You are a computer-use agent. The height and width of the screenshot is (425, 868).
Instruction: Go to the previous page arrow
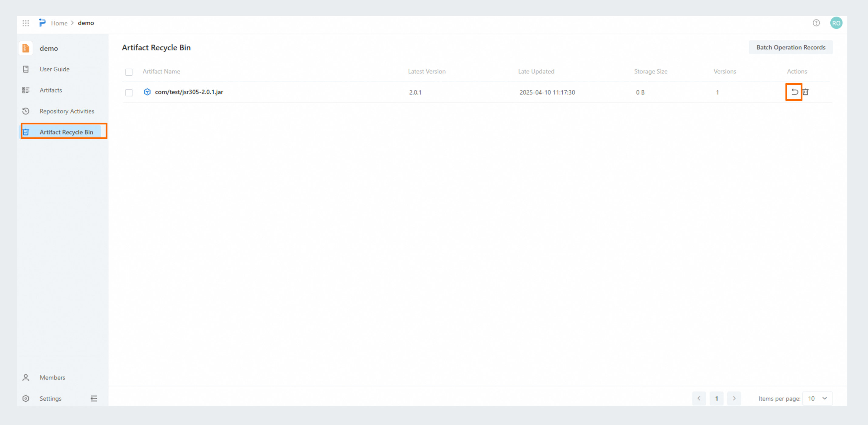tap(699, 398)
